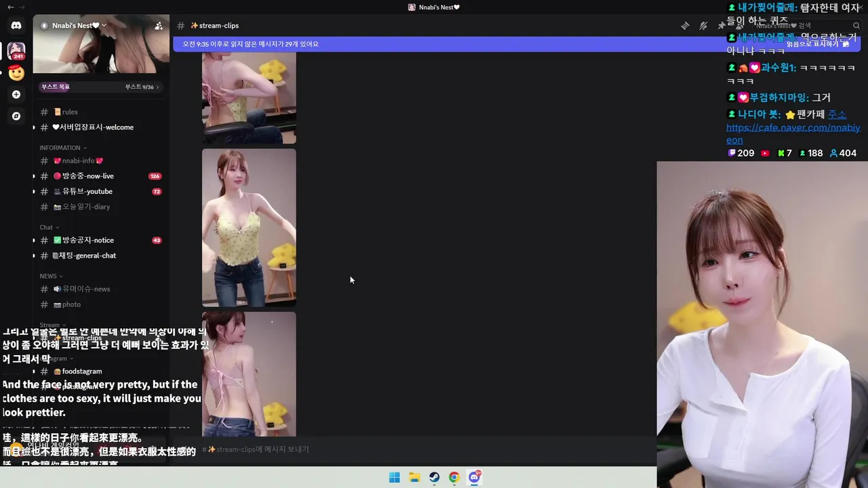Open the top clip thumbnail showing back view
Image resolution: width=868 pixels, height=488 pixels.
click(x=249, y=99)
